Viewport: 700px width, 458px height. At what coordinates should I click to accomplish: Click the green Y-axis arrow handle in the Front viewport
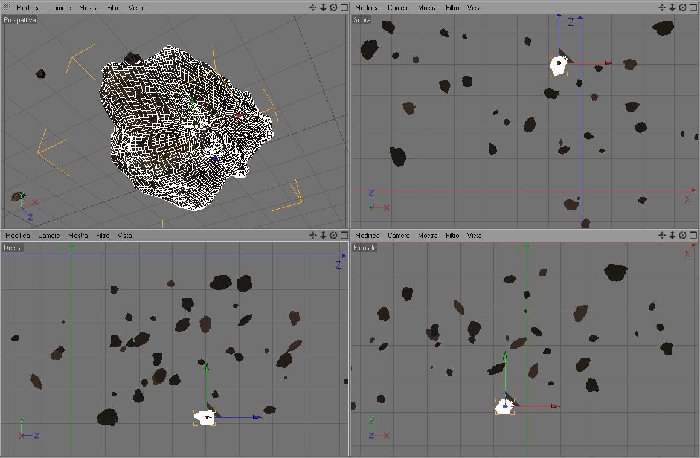(x=505, y=356)
